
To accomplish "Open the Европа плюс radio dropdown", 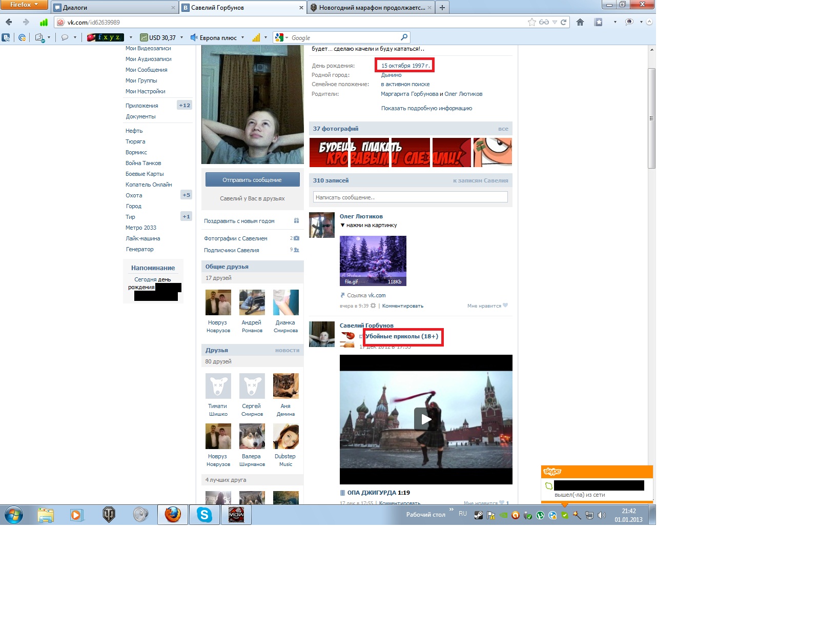I will click(x=242, y=37).
